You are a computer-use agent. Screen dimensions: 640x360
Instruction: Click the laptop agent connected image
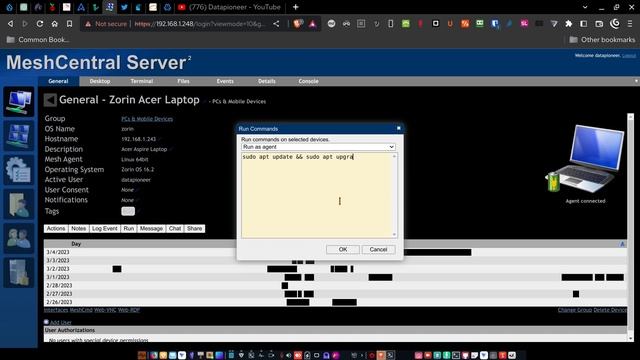coord(585,159)
